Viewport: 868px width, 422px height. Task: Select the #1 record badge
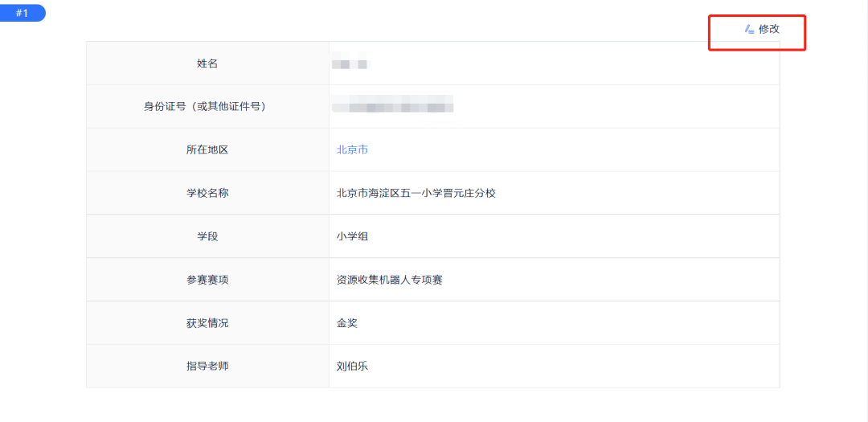point(23,14)
